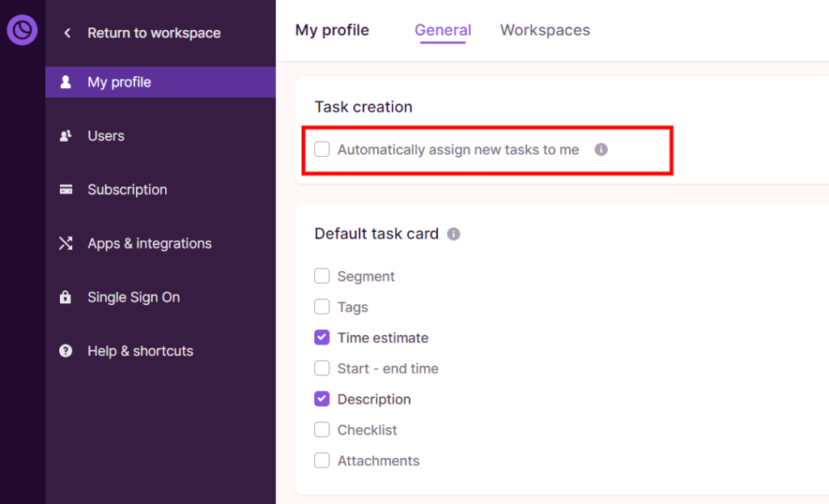Enable Automatically assign new tasks to me
The width and height of the screenshot is (829, 504).
coord(321,149)
